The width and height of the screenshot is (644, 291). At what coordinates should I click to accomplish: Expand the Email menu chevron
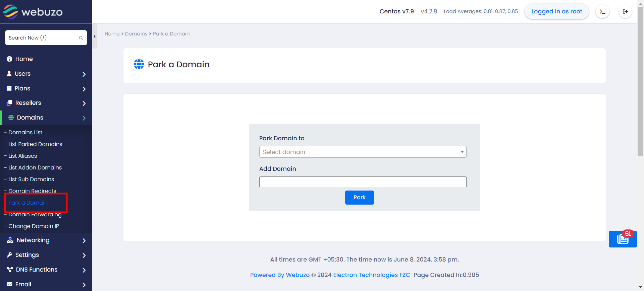pos(84,285)
